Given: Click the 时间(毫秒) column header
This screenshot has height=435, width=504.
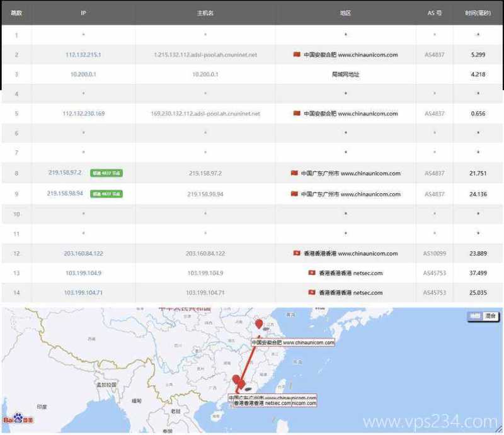Looking at the screenshot, I should [x=477, y=12].
